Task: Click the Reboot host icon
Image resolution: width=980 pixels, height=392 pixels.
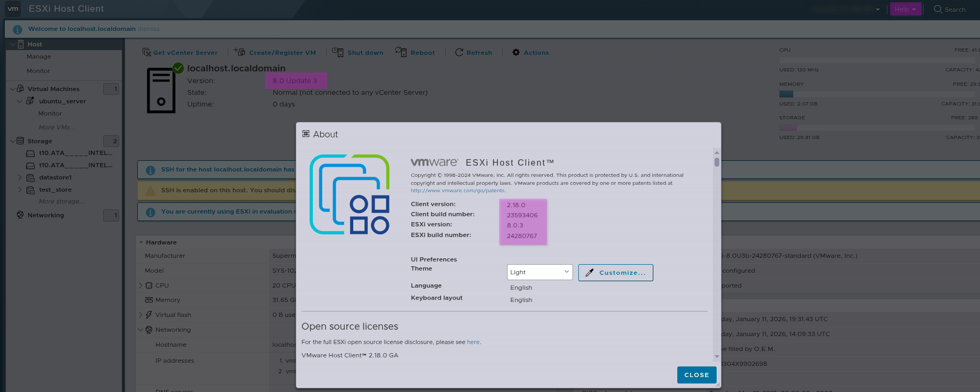Action: [x=401, y=52]
